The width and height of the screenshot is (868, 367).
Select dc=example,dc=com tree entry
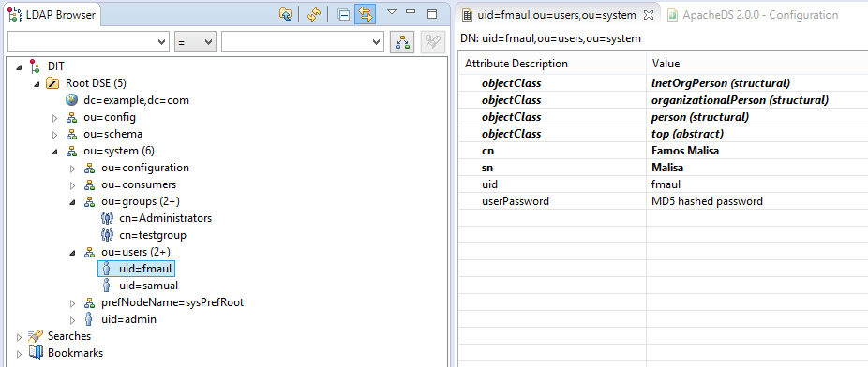[x=136, y=100]
